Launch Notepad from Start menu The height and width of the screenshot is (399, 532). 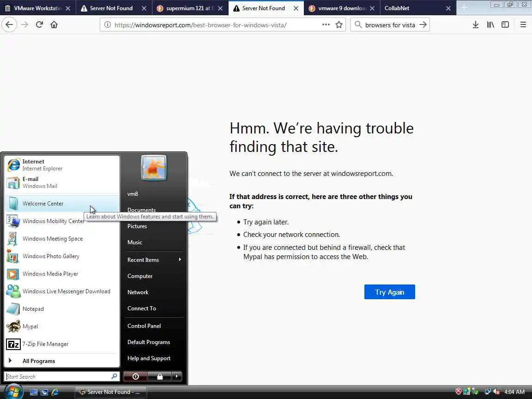click(62, 309)
